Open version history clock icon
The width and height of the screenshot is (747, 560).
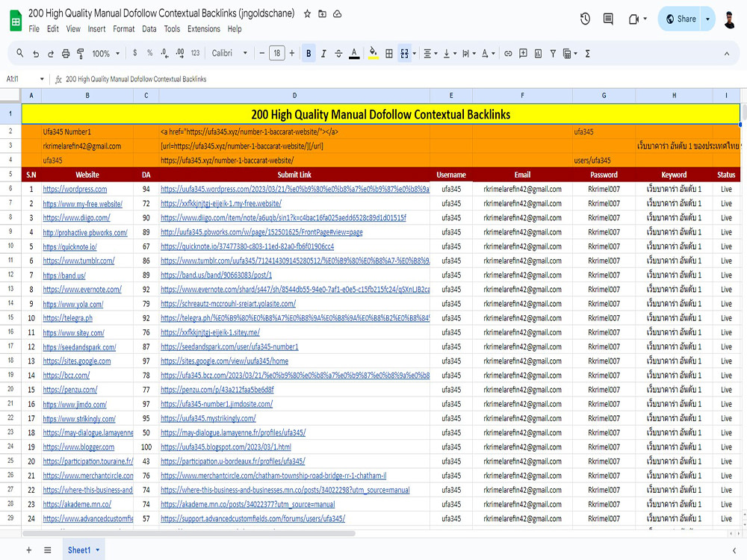585,19
